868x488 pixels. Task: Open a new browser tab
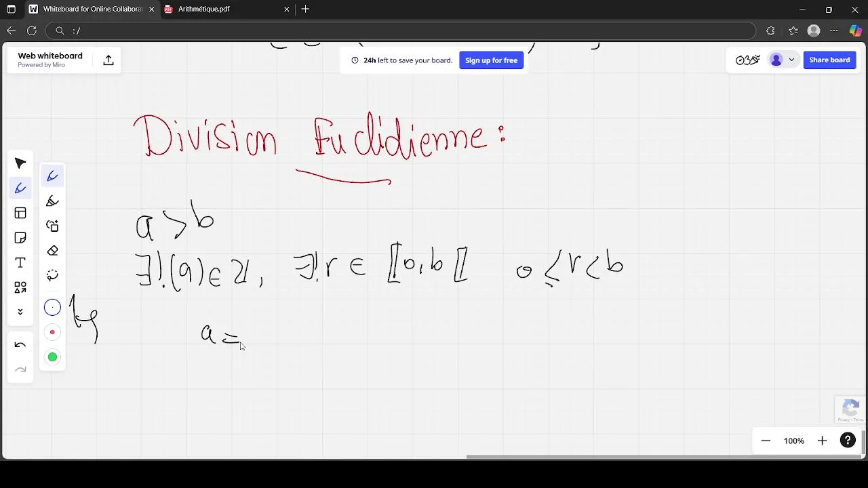[x=305, y=9]
